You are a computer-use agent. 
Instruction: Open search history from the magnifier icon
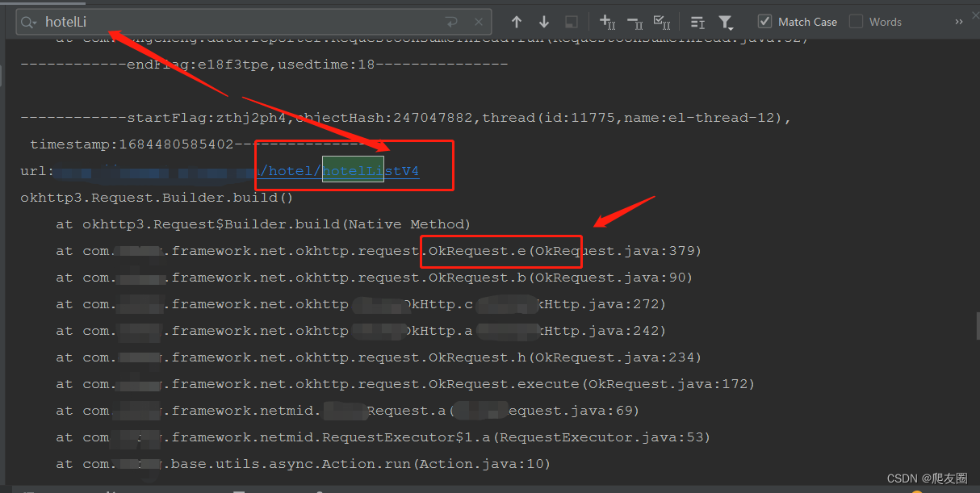tap(30, 22)
